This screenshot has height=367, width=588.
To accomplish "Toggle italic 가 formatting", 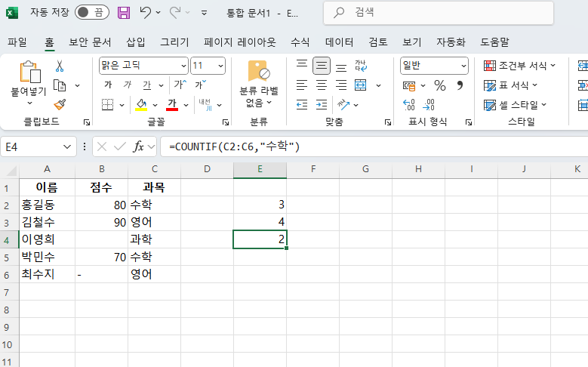I will (x=128, y=85).
